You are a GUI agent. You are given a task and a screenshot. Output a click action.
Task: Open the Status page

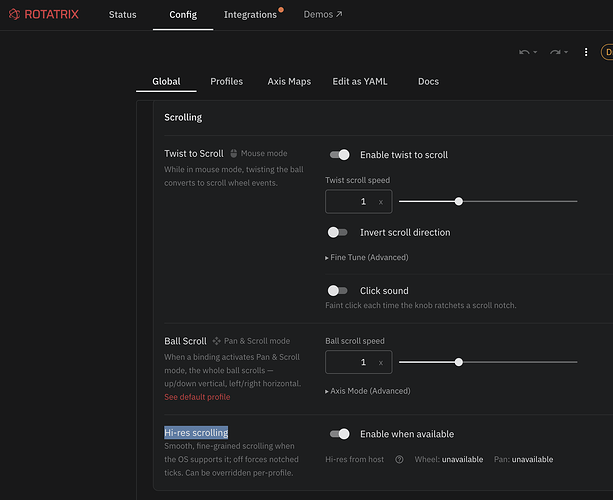122,15
